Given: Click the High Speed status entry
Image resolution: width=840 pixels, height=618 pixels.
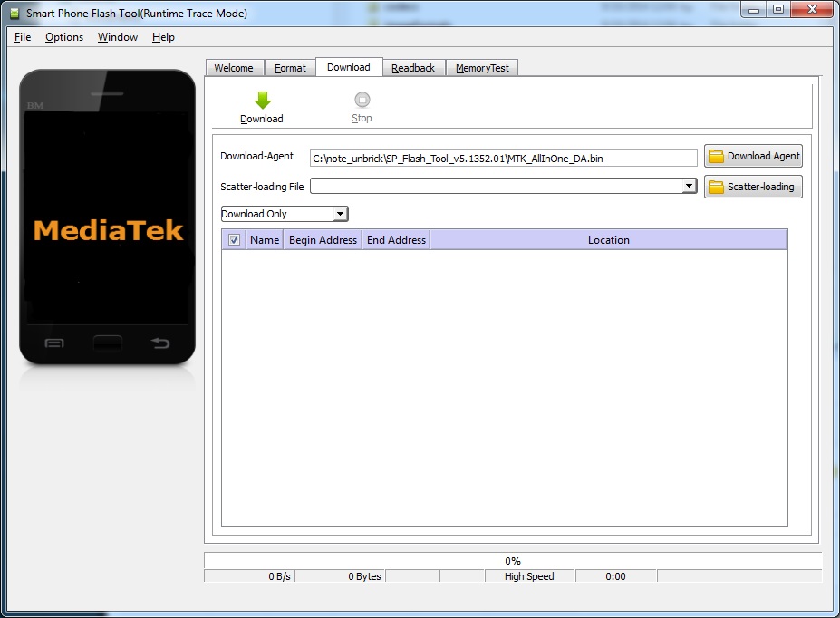Looking at the screenshot, I should click(x=529, y=576).
